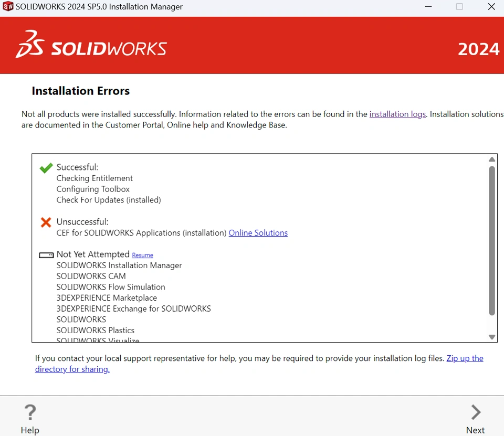Select '3DEXPERIENCE Marketplace' entry
504x436 pixels.
107,298
